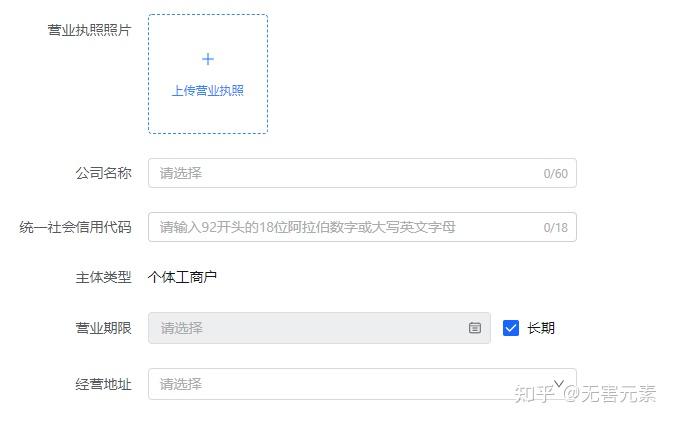Image resolution: width=674 pixels, height=422 pixels.
Task: Click the plus icon to upload license
Action: (208, 59)
